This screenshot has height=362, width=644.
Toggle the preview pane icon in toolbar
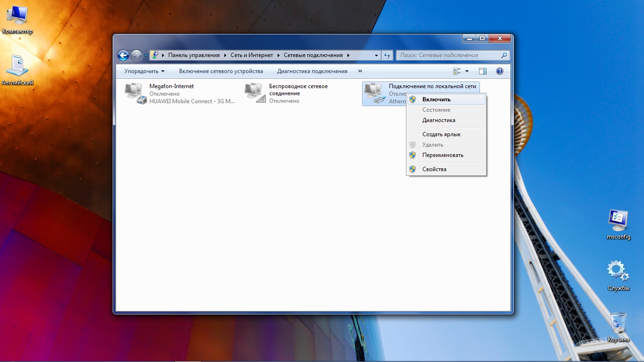(x=482, y=71)
